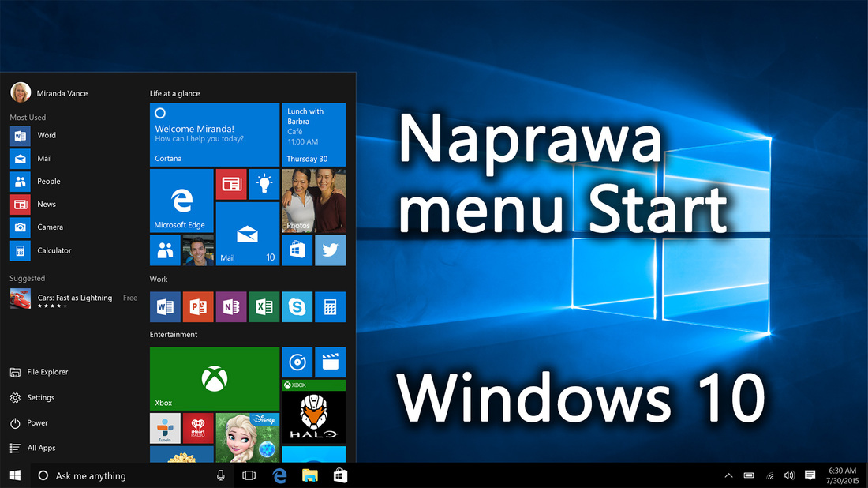The width and height of the screenshot is (868, 488).
Task: Click the network icon in system tray
Action: click(x=769, y=475)
